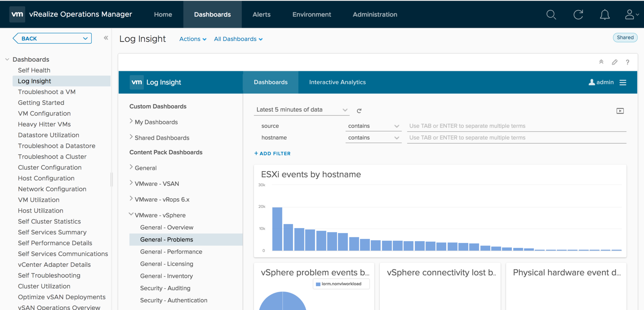Screen dimensions: 644x310
Task: Open Troubleshoot a VM dashboard
Action: point(47,92)
